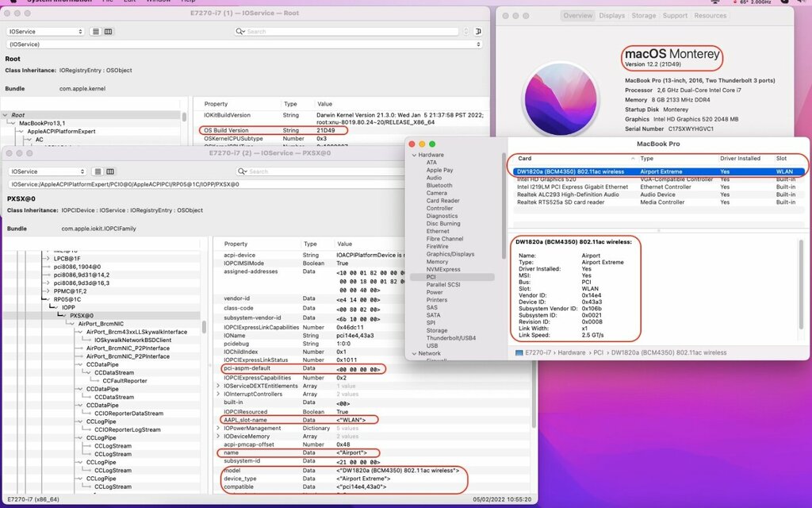
Task: Expand the IODeviceMemory array row
Action: [x=219, y=436]
